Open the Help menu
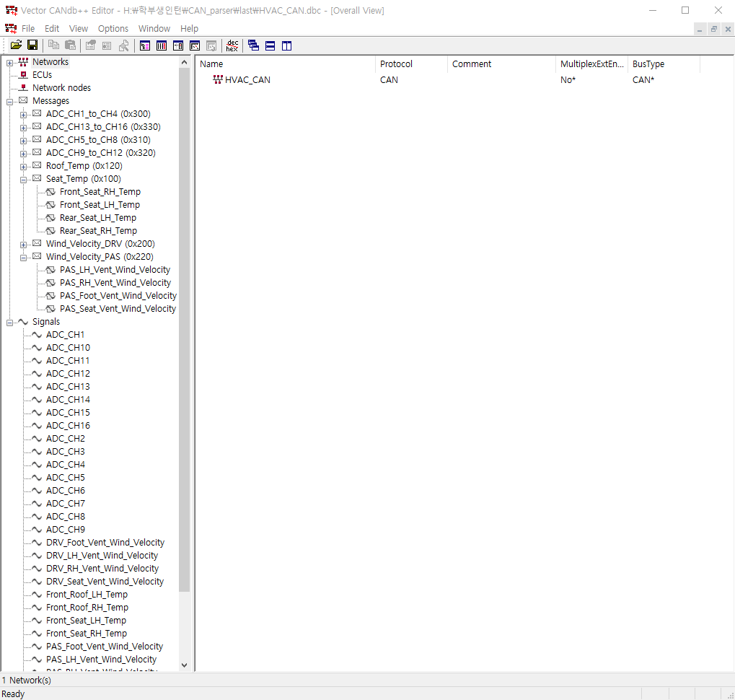 point(190,29)
